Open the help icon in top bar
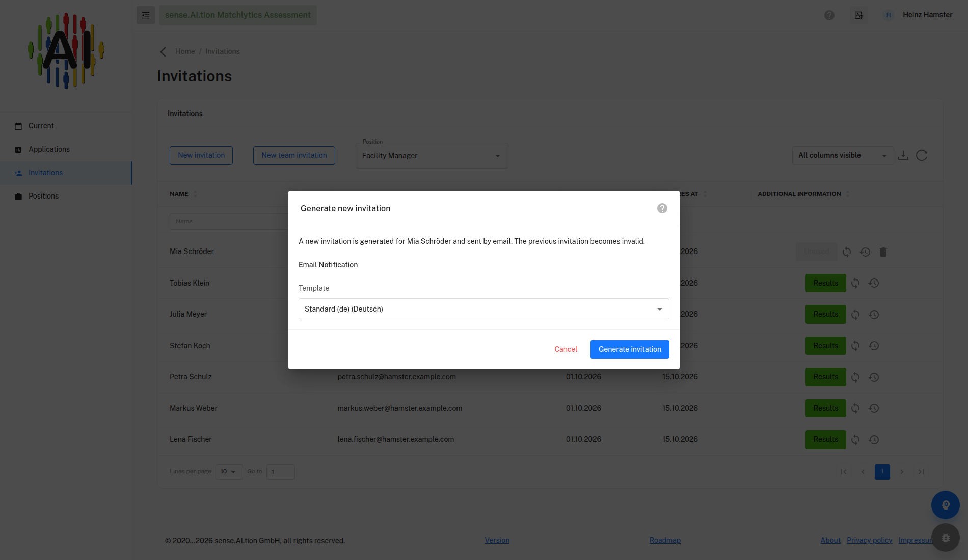 [x=829, y=15]
